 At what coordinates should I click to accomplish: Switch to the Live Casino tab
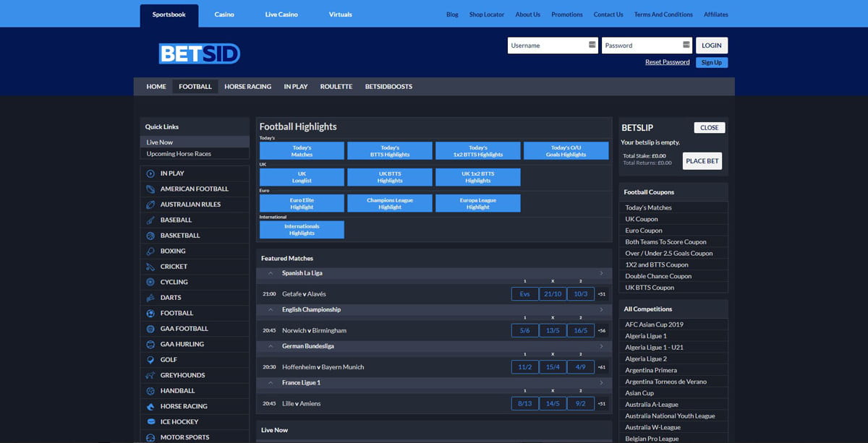(x=281, y=14)
